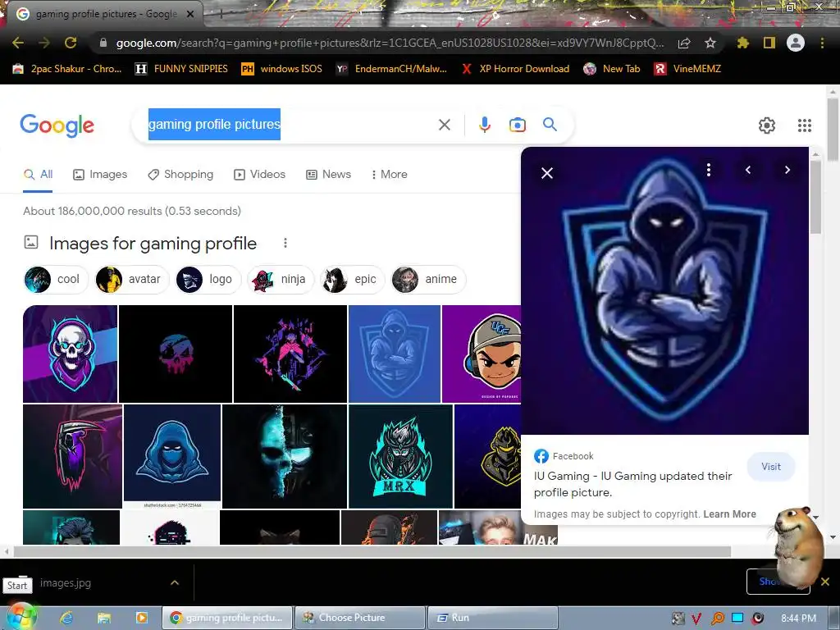Open the Chrome side panel icon
The image size is (840, 630).
tap(769, 43)
